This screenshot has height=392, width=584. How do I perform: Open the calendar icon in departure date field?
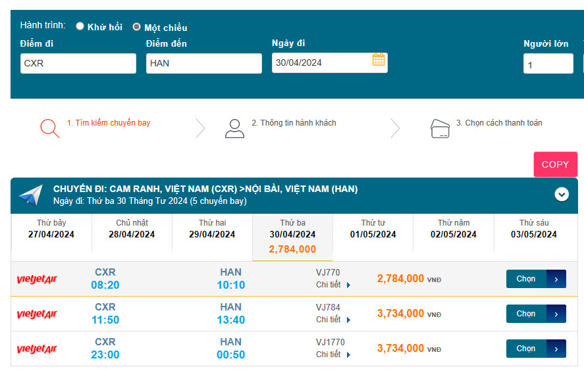click(x=379, y=60)
